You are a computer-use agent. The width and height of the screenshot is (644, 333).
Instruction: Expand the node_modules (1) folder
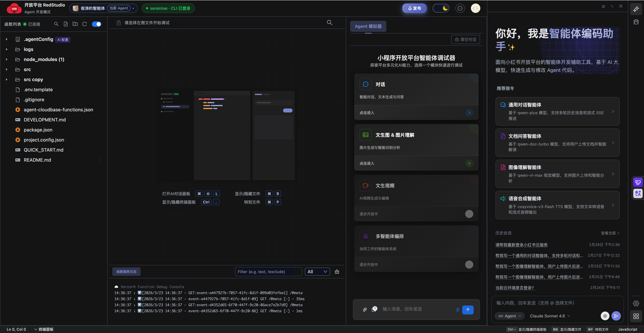[x=7, y=60]
